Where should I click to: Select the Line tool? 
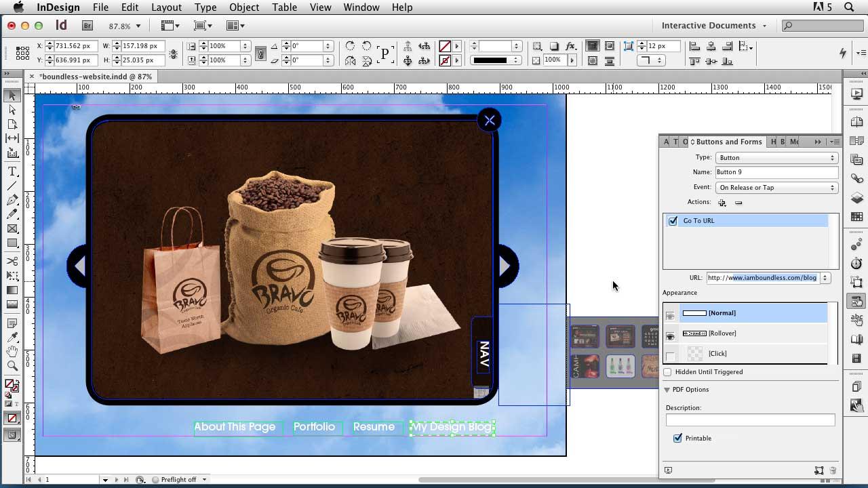tap(12, 186)
